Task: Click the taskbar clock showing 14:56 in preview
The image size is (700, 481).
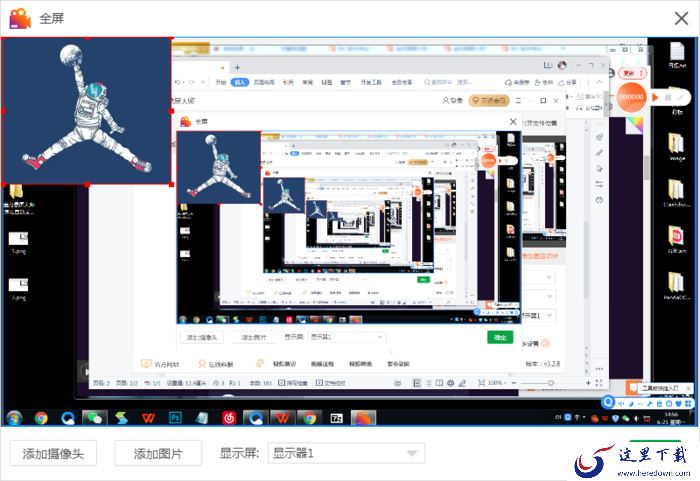Action: (x=671, y=418)
